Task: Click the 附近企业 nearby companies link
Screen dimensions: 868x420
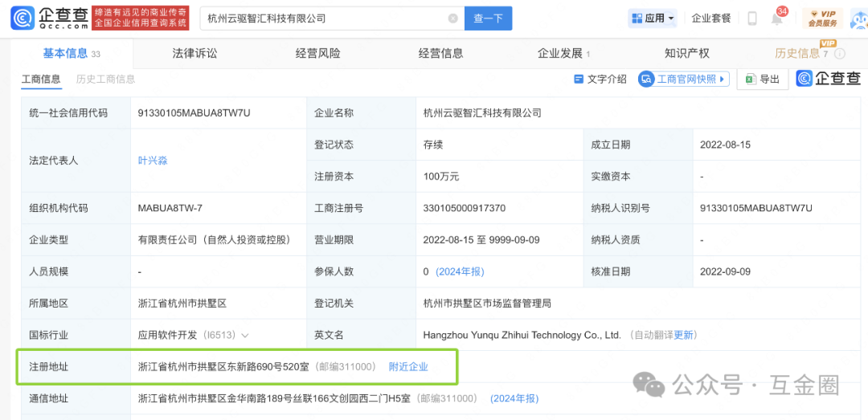Action: pos(408,366)
